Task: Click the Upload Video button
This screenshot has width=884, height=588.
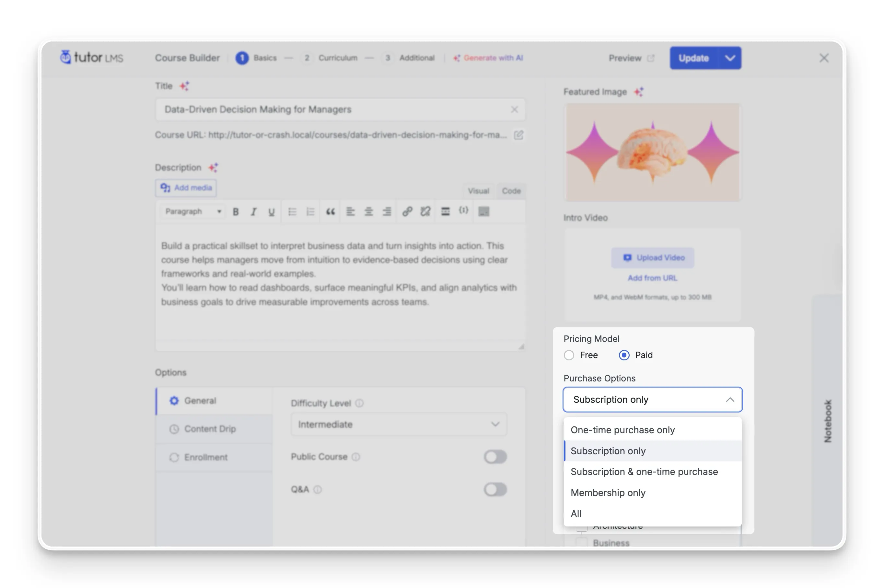Action: click(x=653, y=258)
